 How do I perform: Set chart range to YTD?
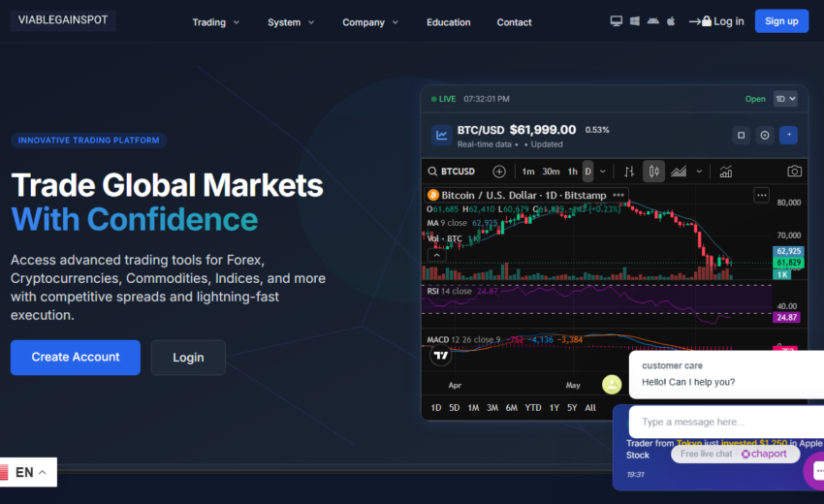coord(533,407)
